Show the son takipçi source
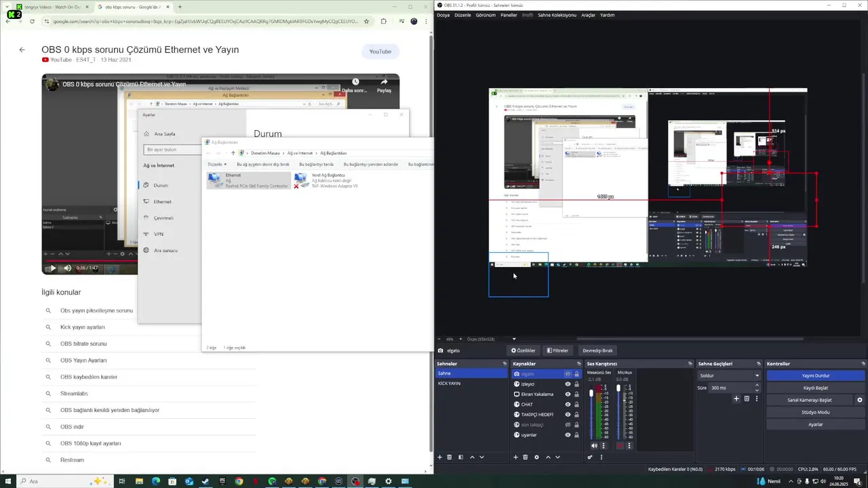 pos(568,424)
